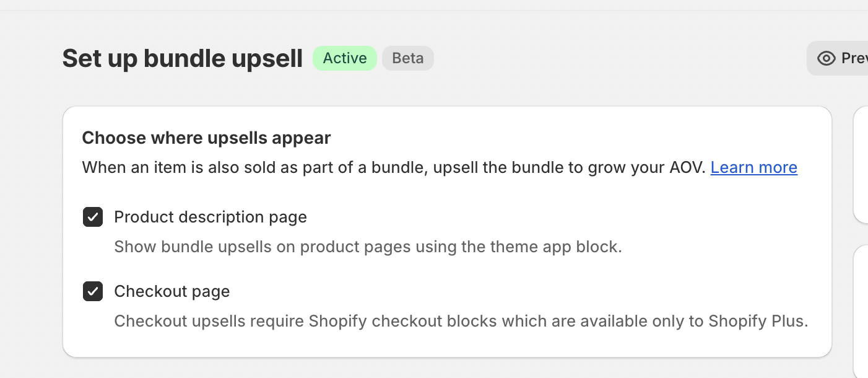The image size is (868, 378).
Task: Click the Shopify Plus checkout helper text
Action: (x=461, y=321)
